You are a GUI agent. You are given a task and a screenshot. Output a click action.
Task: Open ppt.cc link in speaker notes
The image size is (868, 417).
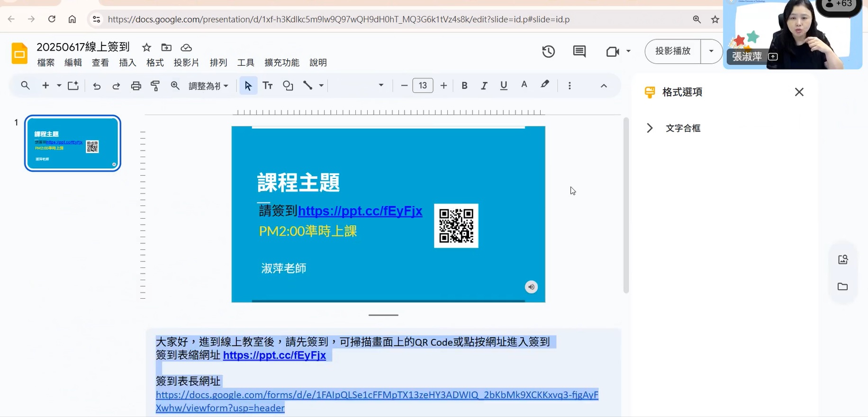click(x=274, y=355)
